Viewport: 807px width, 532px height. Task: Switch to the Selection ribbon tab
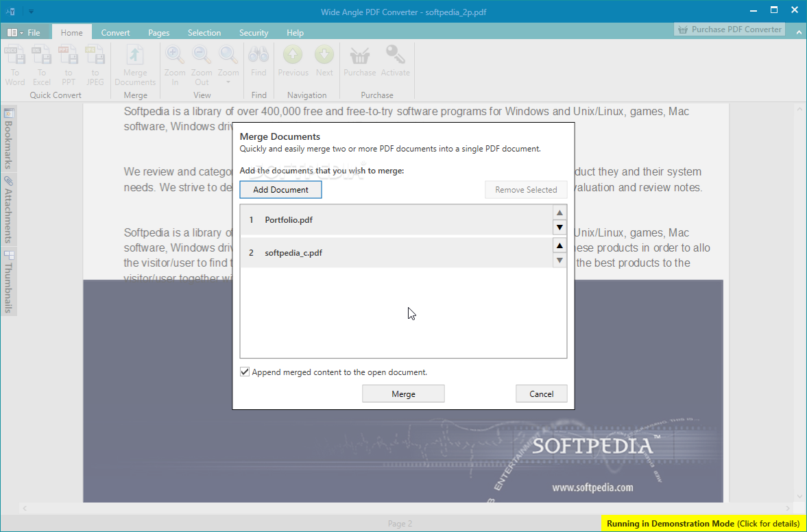[x=204, y=32]
